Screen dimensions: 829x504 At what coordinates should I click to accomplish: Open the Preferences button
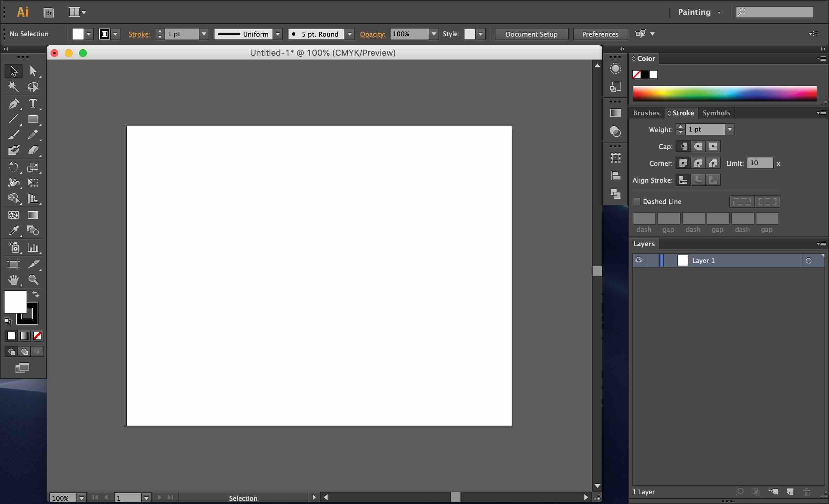600,34
